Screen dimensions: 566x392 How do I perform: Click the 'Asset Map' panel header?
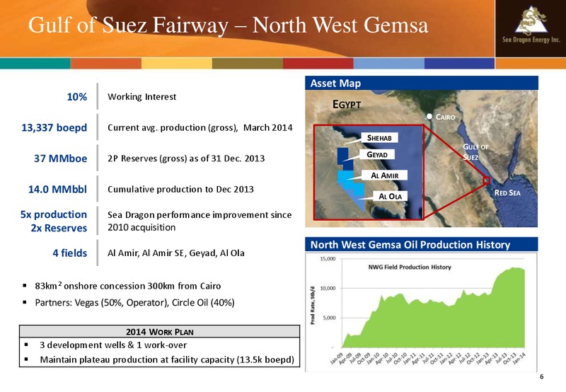422,83
